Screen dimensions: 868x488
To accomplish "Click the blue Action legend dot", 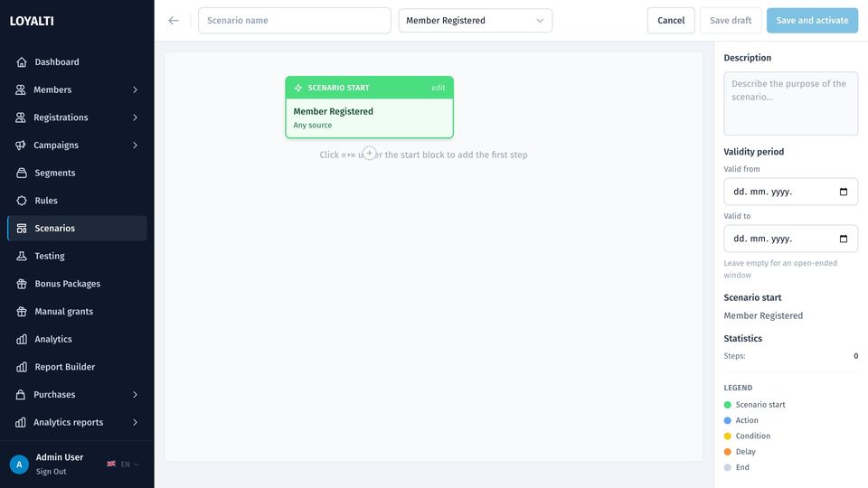I will click(x=727, y=420).
